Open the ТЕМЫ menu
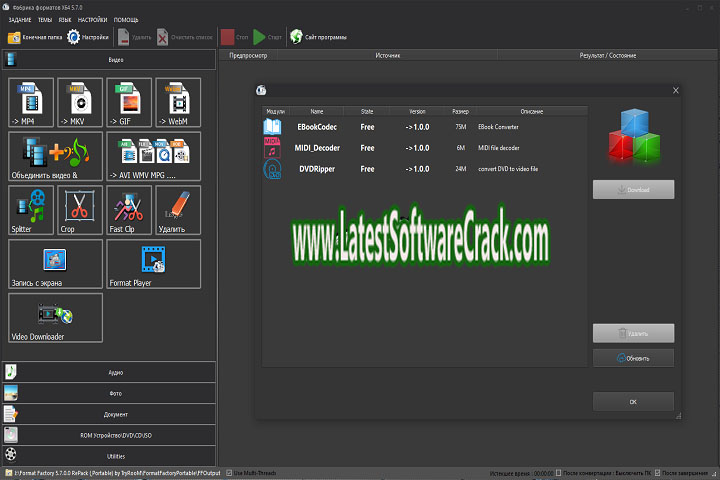This screenshot has height=480, width=720. click(x=45, y=20)
